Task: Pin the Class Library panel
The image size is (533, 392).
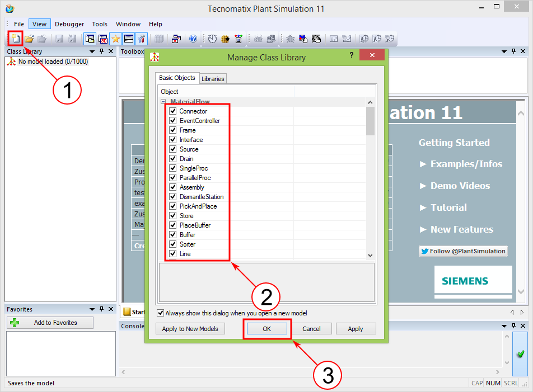Action: [101, 51]
